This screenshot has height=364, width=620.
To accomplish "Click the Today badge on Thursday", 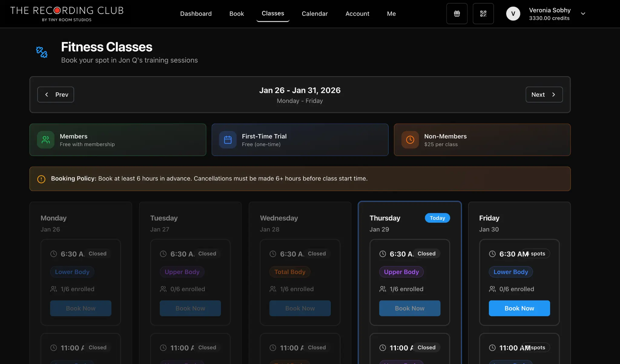I will (437, 218).
